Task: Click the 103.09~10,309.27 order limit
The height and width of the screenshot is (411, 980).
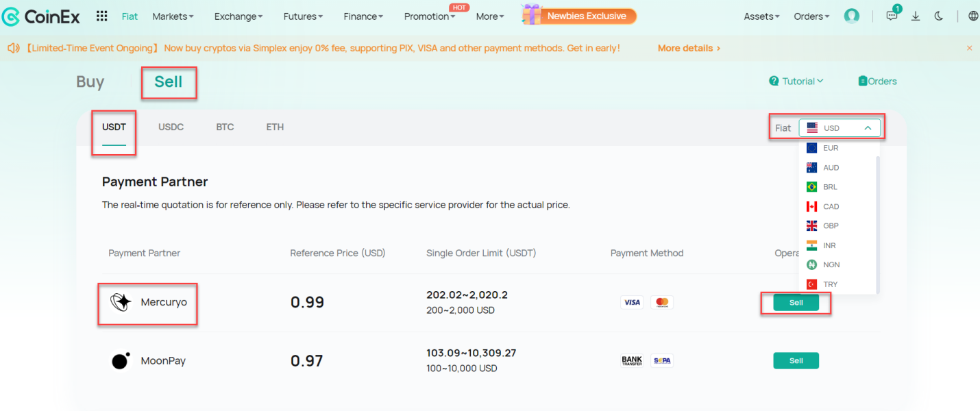Action: click(x=471, y=353)
